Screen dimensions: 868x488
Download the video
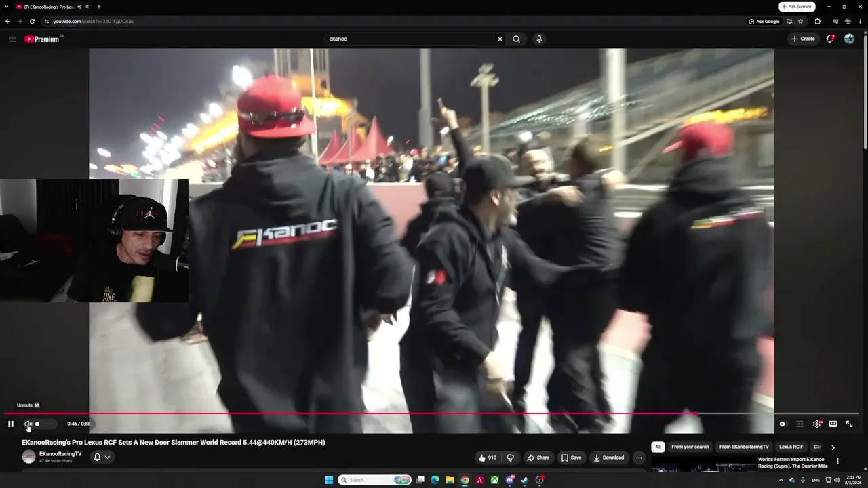pyautogui.click(x=609, y=457)
